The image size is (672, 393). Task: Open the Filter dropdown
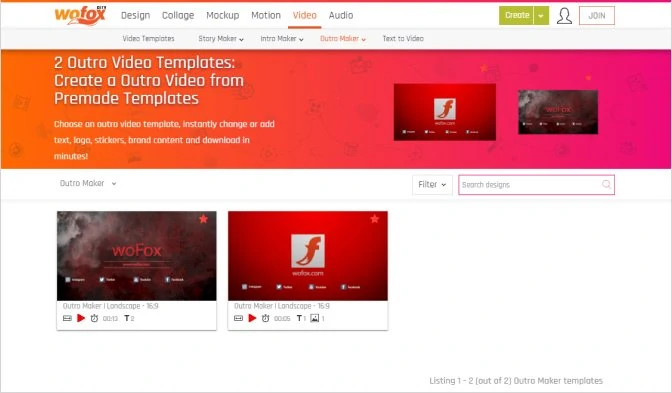click(x=432, y=184)
